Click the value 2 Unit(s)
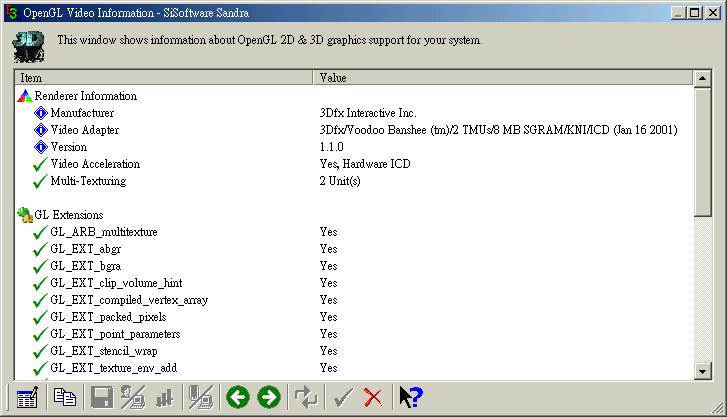Viewport: 727px width, 417px height. pos(340,181)
